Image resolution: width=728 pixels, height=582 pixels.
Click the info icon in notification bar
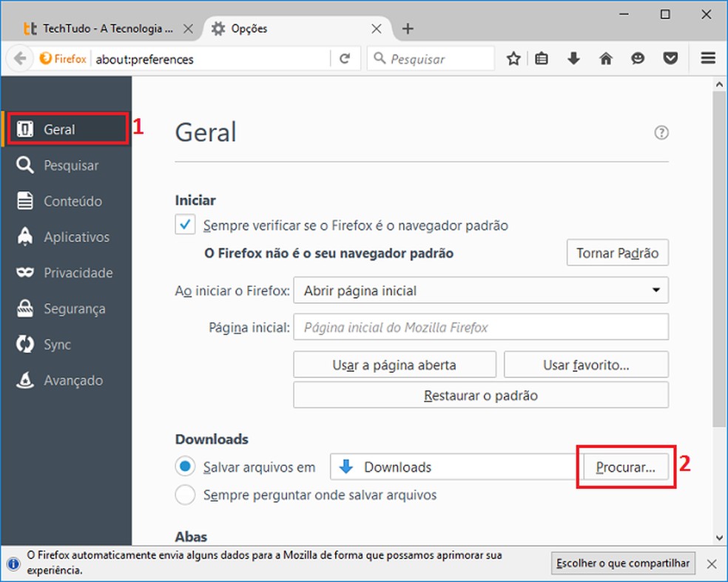[x=14, y=564]
